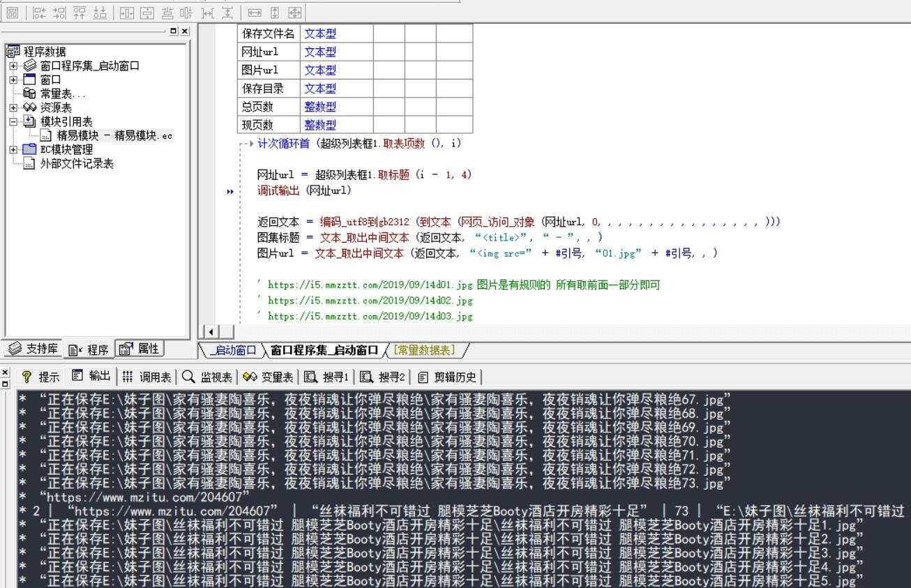
Task: Select the align-top controls toolbar icon
Action: (x=79, y=12)
